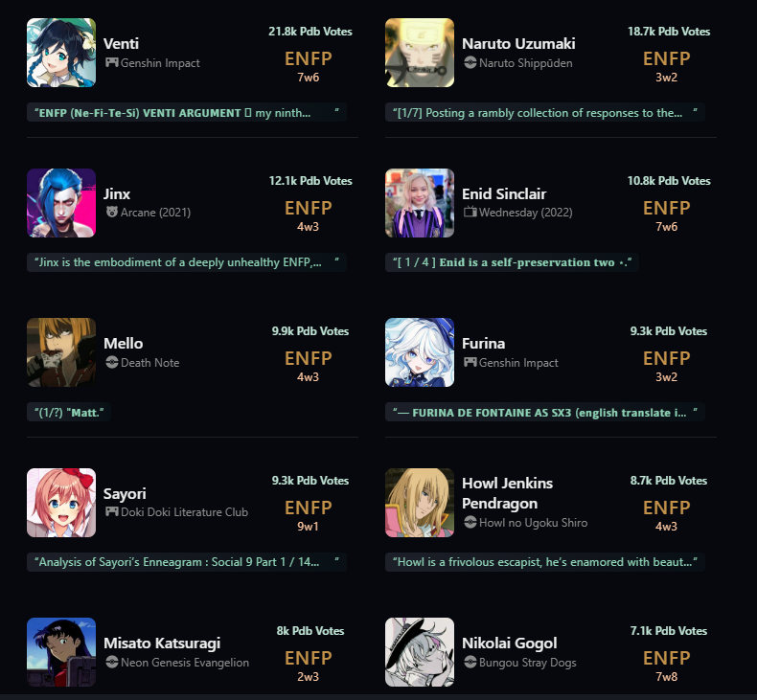This screenshot has height=700, width=757.
Task: Click the TV icon next to Wednesday (2022)
Action: coord(470,212)
